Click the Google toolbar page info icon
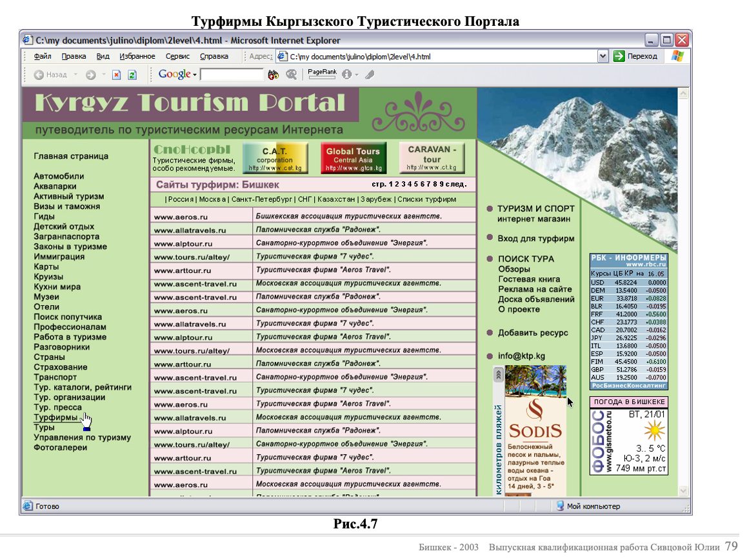The width and height of the screenshot is (747, 560). (x=347, y=74)
